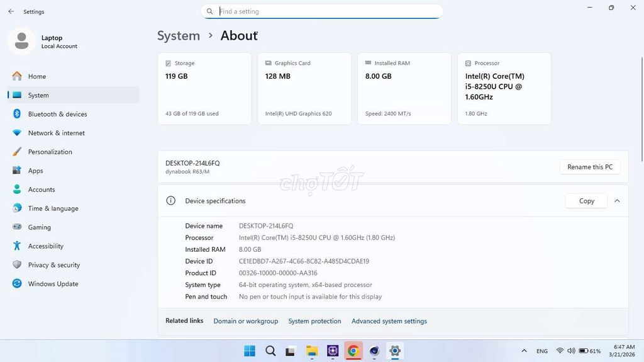
Task: Click the 64-bit operating system type text
Action: pos(306,285)
